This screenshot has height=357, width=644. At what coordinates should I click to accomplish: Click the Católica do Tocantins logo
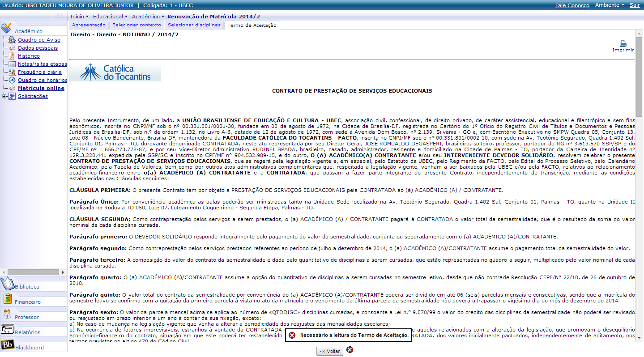[115, 72]
